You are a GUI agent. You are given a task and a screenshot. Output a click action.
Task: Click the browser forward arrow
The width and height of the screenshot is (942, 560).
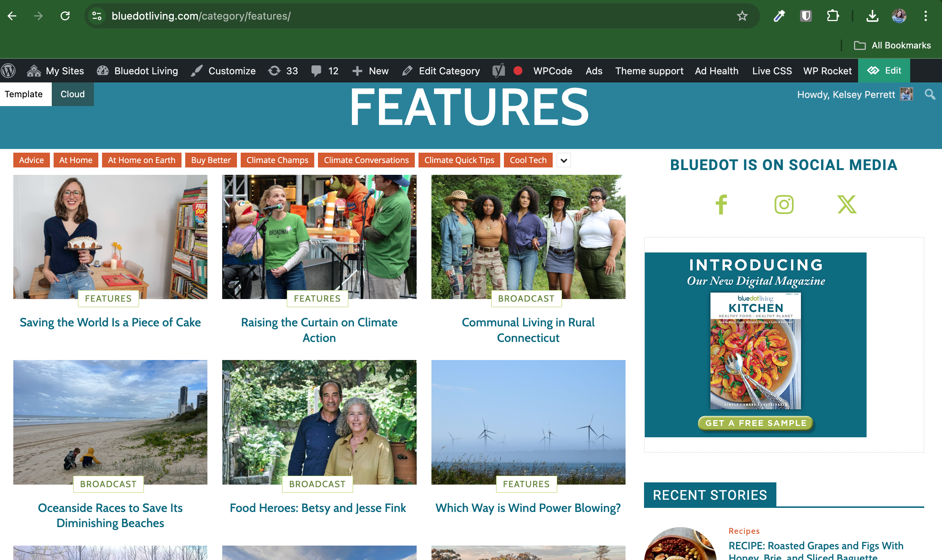(38, 16)
